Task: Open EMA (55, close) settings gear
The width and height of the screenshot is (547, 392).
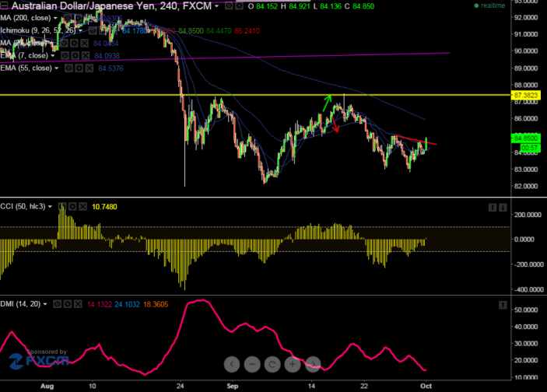Action: [x=79, y=68]
